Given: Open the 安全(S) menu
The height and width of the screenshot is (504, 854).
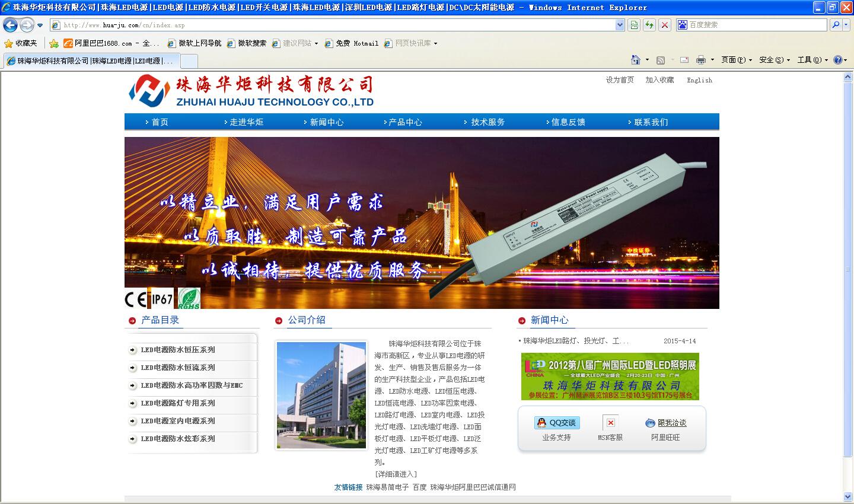Looking at the screenshot, I should point(775,60).
